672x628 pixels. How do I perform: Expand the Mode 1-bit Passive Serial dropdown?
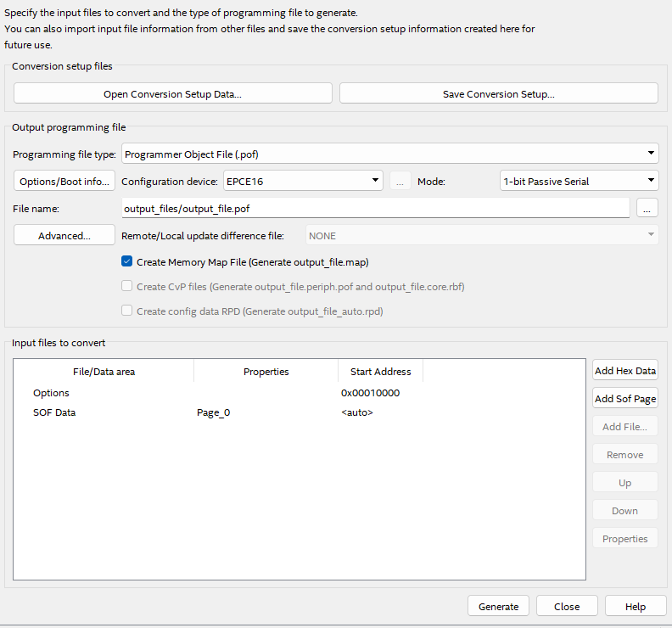[579, 181]
